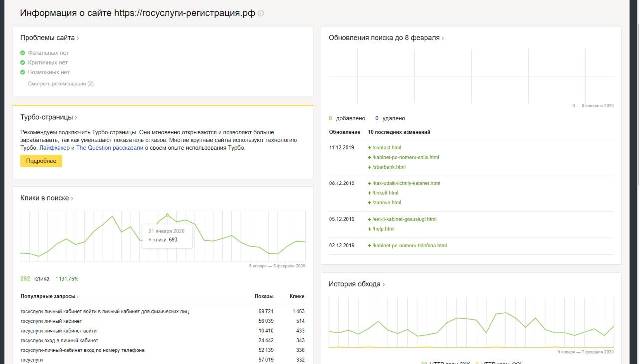The width and height of the screenshot is (639, 364).
Task: Click the ↑131,75% growth indicator
Action: (67, 279)
